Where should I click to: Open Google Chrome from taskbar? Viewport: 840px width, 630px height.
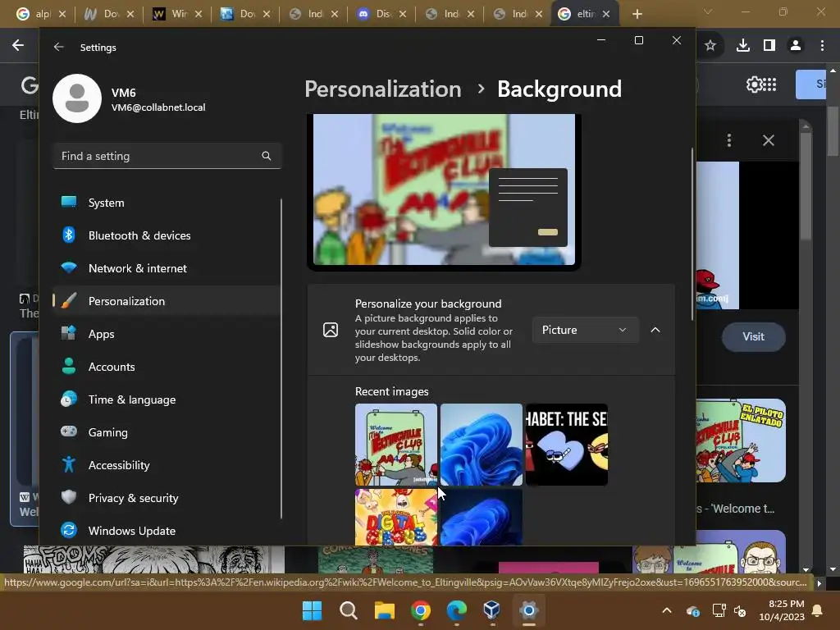click(421, 610)
